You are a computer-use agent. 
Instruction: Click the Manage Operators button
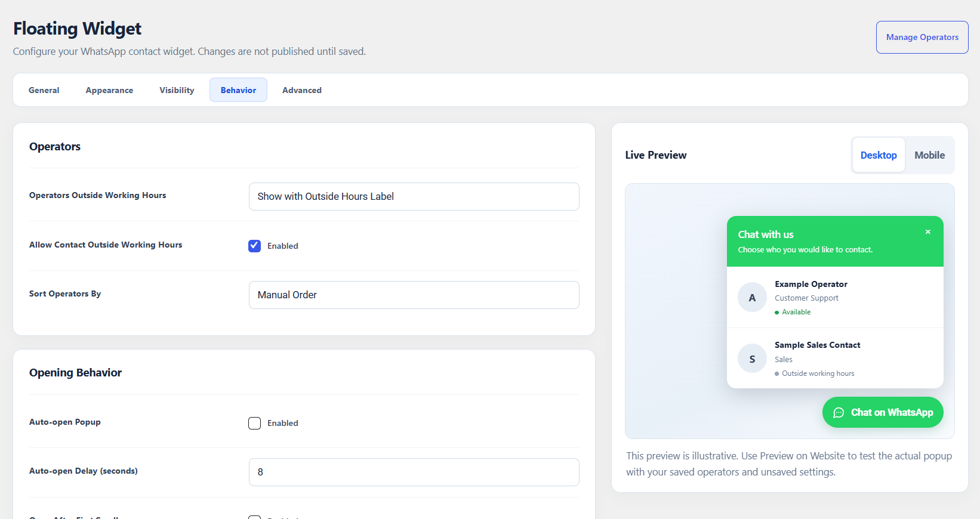pyautogui.click(x=922, y=37)
